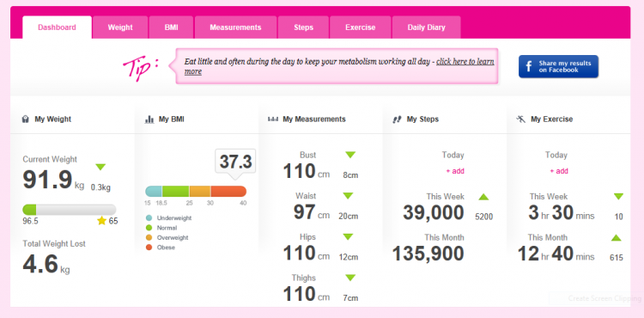This screenshot has width=644, height=318.
Task: Click the Thighs down arrow indicator
Action: pyautogui.click(x=350, y=278)
